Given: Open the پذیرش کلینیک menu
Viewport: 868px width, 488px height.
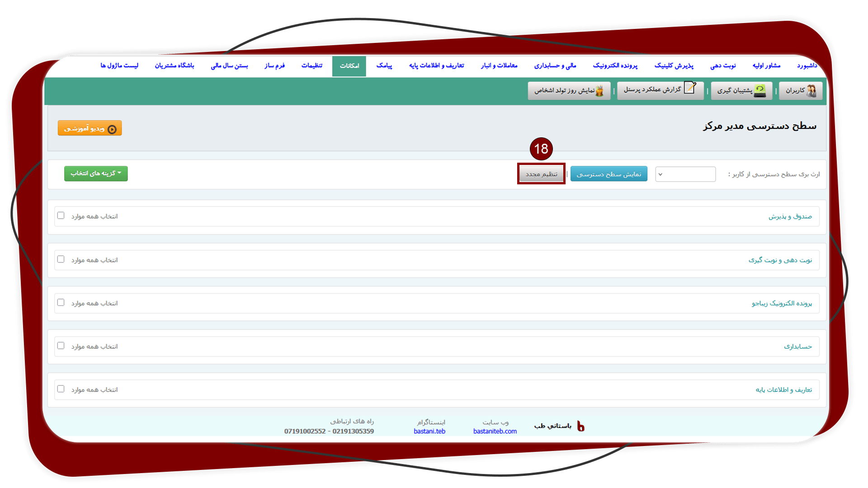Looking at the screenshot, I should pos(674,66).
